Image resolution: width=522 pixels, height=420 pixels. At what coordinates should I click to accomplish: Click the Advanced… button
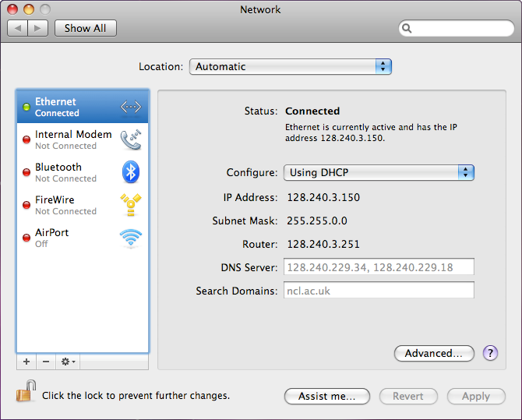pos(434,353)
